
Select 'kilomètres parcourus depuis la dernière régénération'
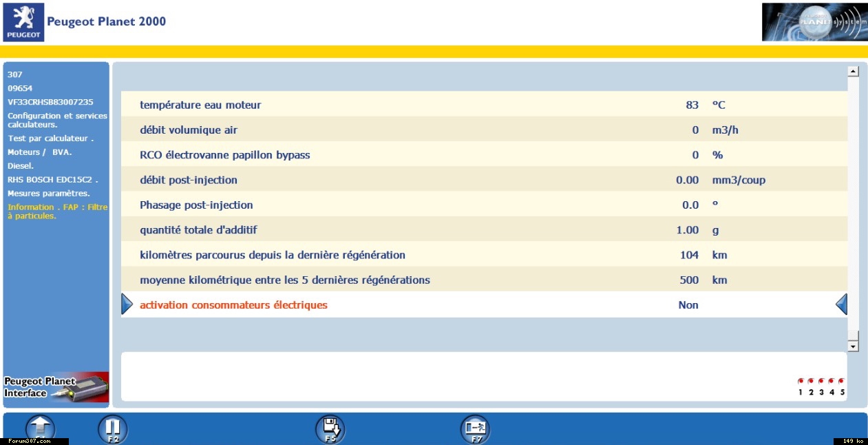(484, 255)
